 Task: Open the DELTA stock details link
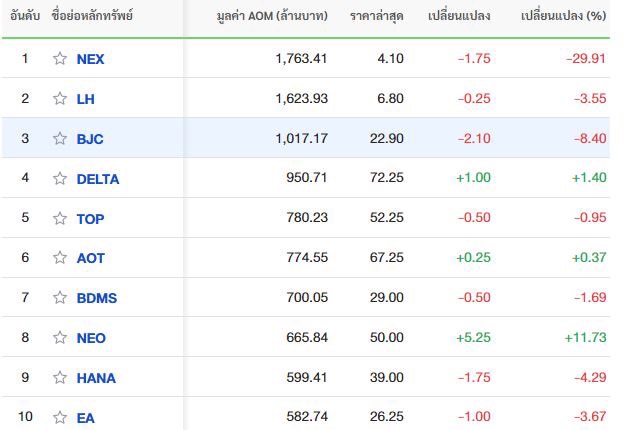click(x=98, y=179)
